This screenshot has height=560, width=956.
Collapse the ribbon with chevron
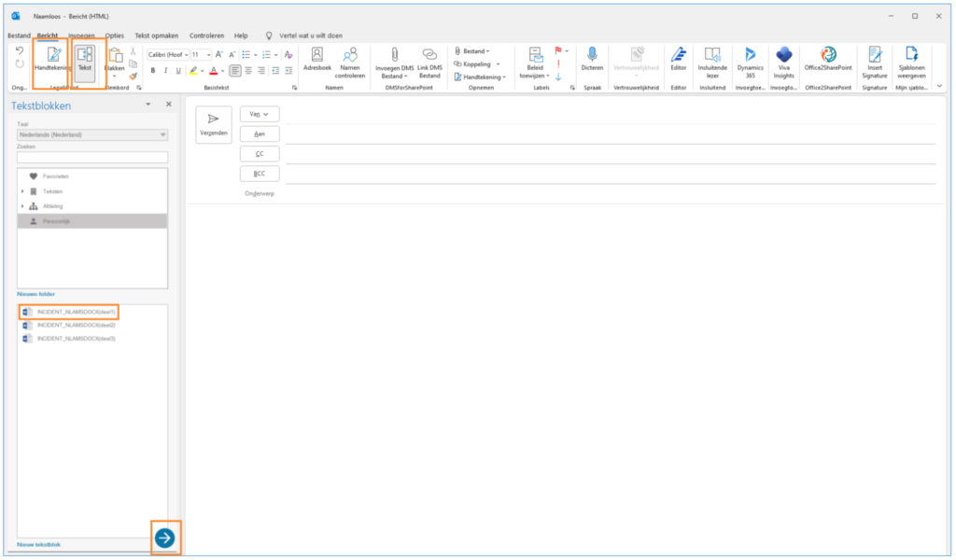pyautogui.click(x=939, y=86)
